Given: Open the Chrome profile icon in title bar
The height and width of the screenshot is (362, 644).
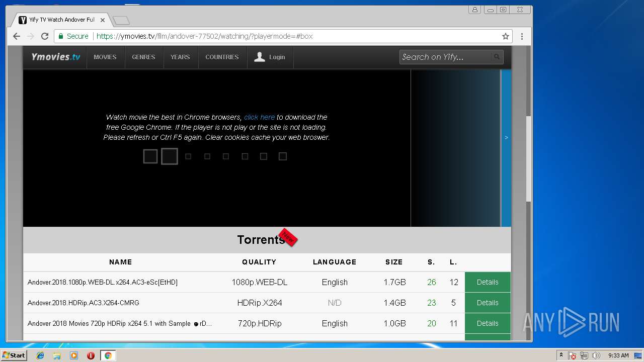Looking at the screenshot, I should point(474,10).
